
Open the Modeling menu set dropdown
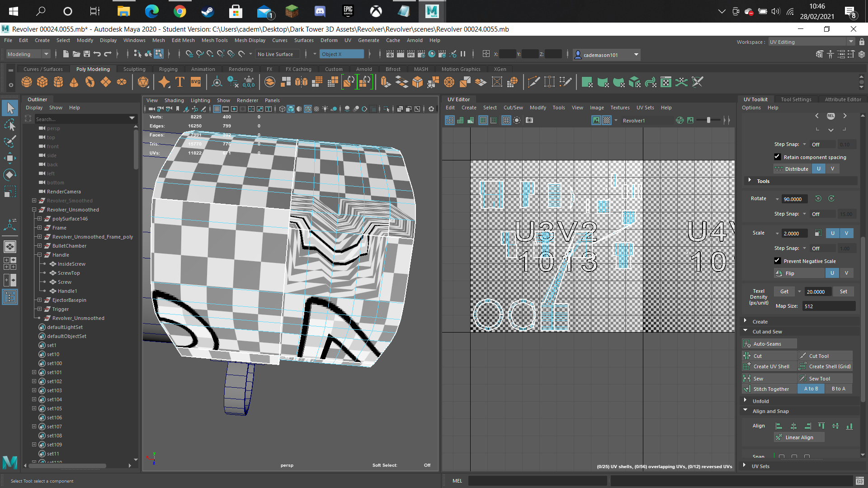coord(28,54)
